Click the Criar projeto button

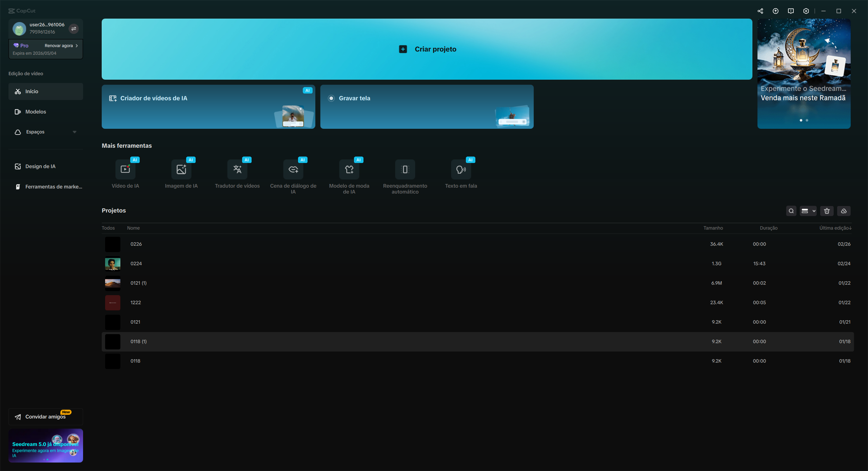tap(427, 49)
